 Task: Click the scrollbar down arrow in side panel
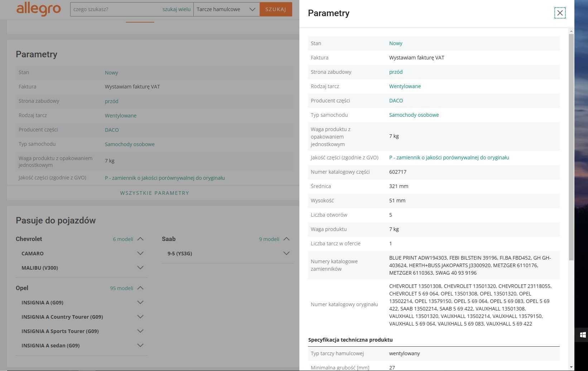click(571, 367)
